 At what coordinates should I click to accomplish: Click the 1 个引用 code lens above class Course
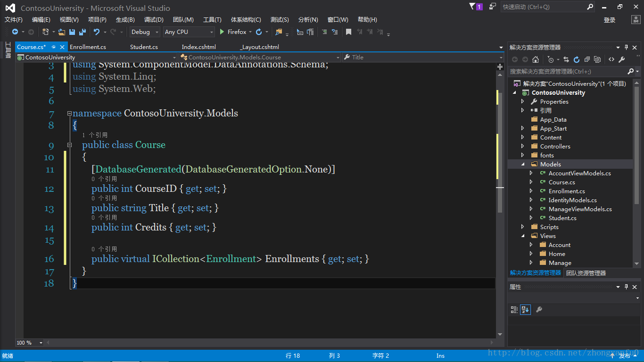(x=95, y=135)
